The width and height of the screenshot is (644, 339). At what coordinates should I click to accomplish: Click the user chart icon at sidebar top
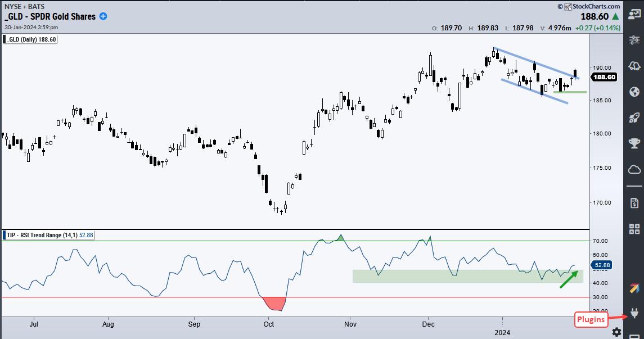(x=634, y=13)
